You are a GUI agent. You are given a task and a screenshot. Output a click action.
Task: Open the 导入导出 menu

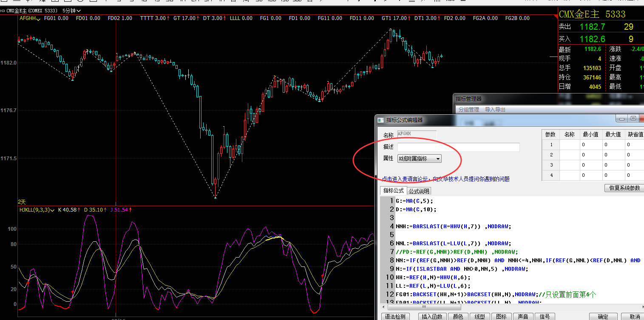(x=495, y=110)
